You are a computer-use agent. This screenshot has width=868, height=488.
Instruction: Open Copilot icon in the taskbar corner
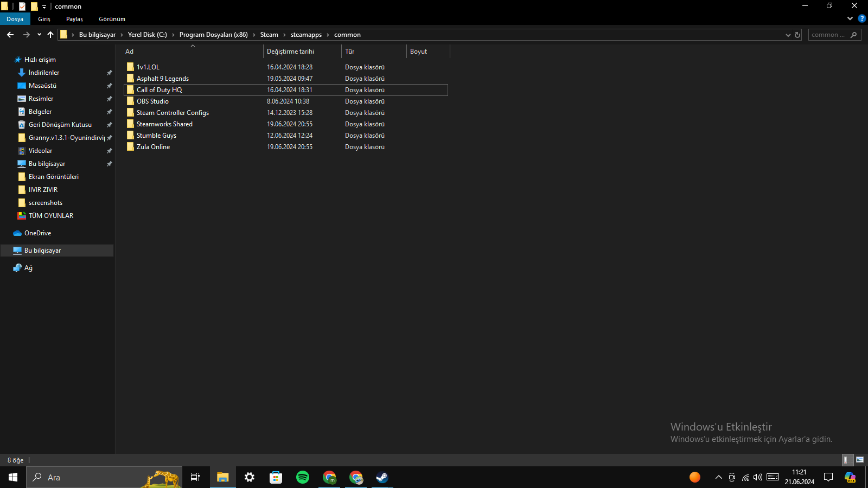pos(850,477)
